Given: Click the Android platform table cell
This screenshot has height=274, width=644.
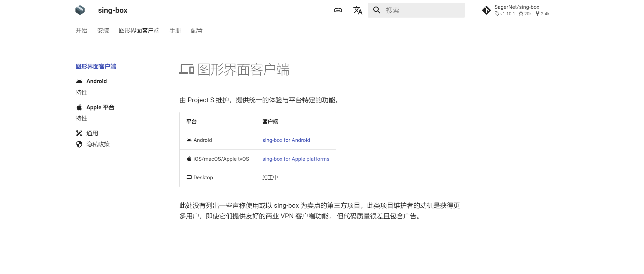Looking at the screenshot, I should 218,140.
